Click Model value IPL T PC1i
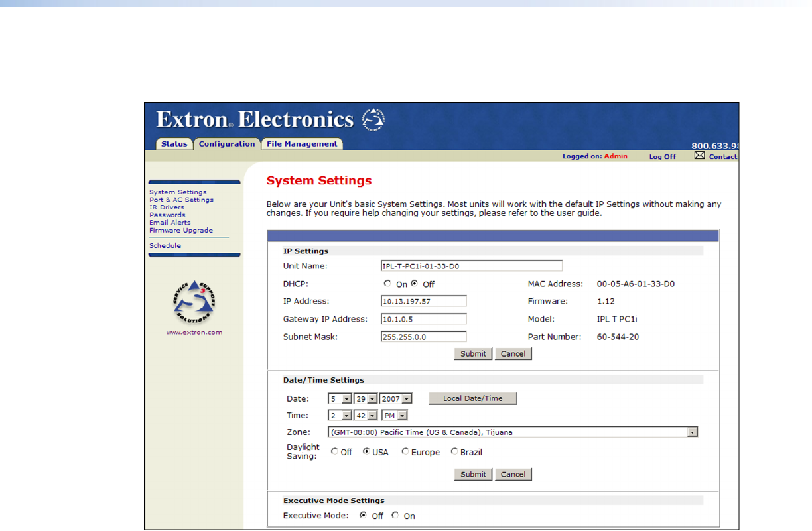Viewport: 812px width, 531px height. pyautogui.click(x=617, y=319)
